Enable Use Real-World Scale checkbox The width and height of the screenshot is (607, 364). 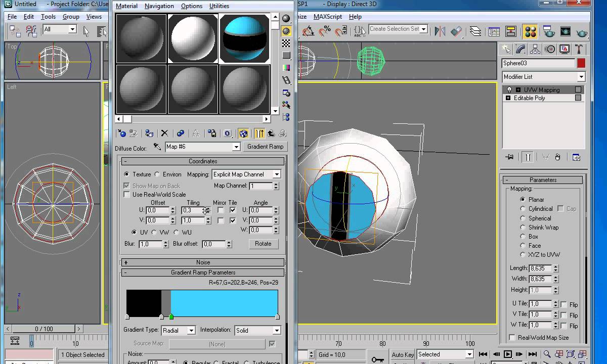point(127,195)
